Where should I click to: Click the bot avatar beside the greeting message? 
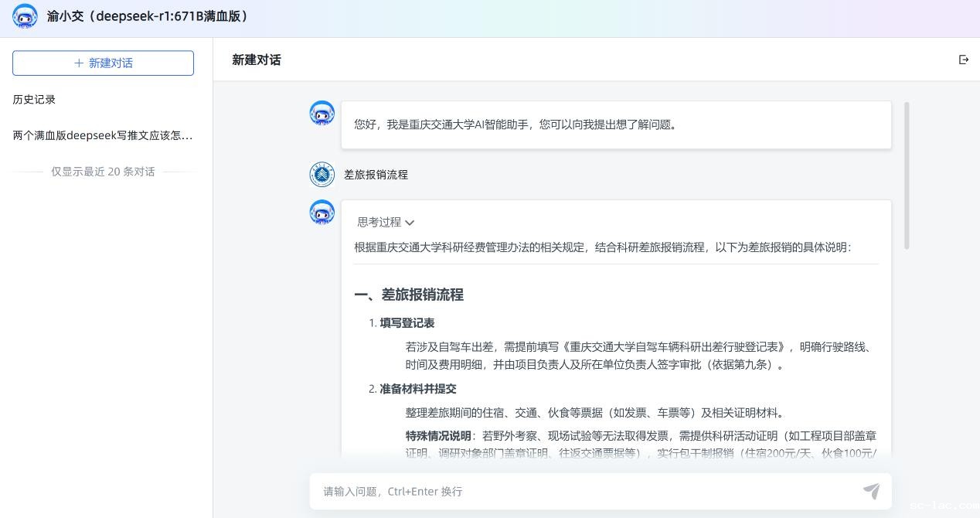pyautogui.click(x=322, y=114)
